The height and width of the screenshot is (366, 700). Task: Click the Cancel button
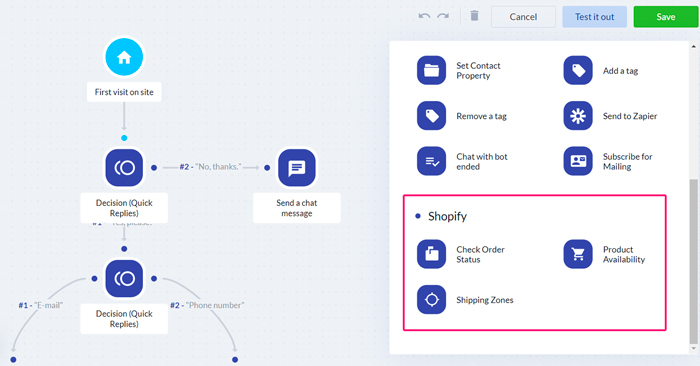pos(523,17)
